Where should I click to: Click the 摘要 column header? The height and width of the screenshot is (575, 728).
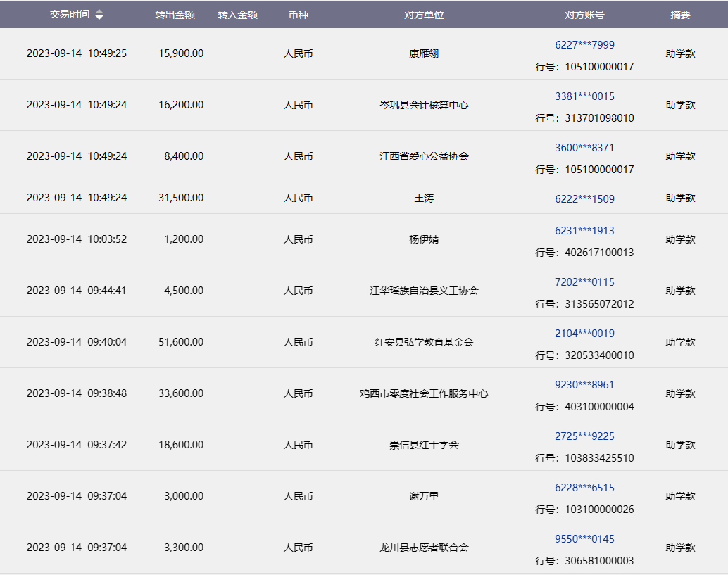coord(680,15)
